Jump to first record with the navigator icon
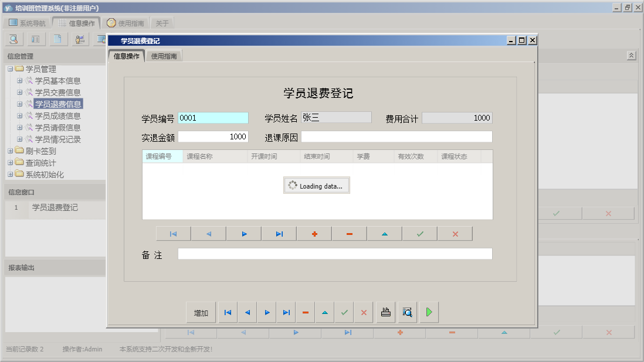644x362 pixels. coord(173,233)
